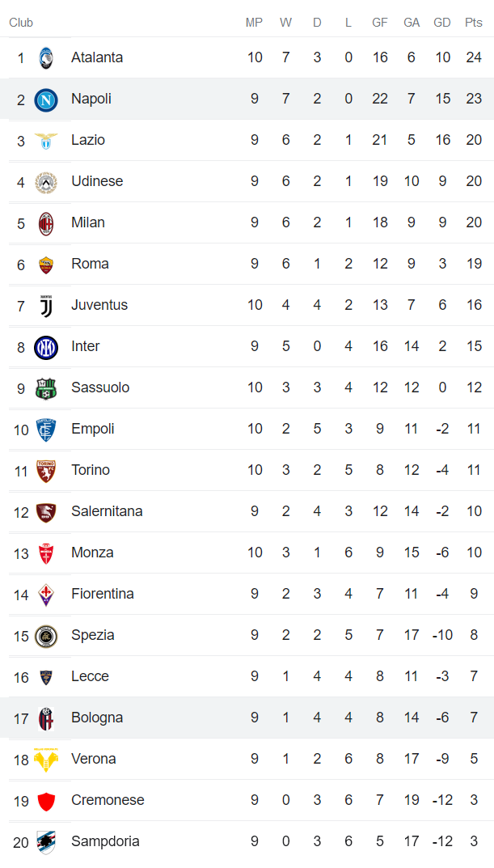Select the Cremonese club crest icon
Screen dimensions: 494x868
click(x=46, y=801)
